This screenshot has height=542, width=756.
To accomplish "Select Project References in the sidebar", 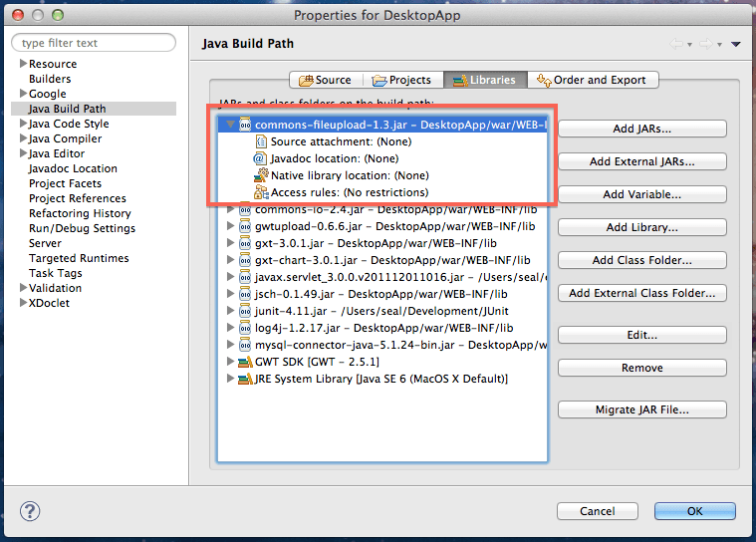I will pos(78,198).
